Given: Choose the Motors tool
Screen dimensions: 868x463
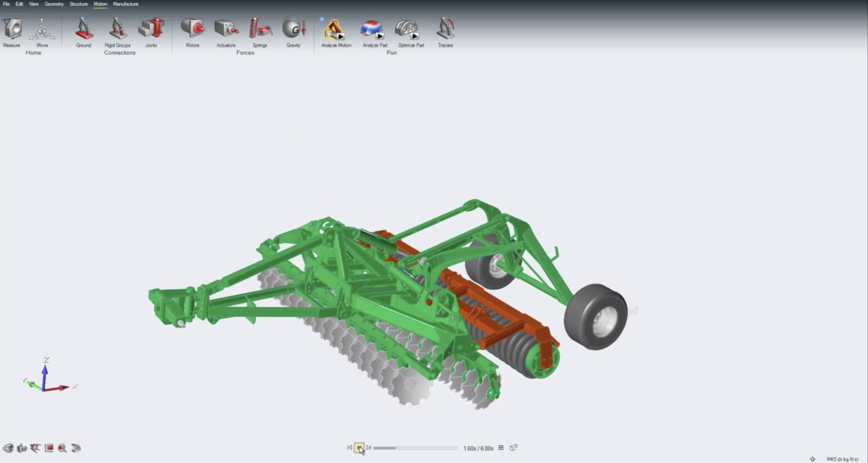Looking at the screenshot, I should click(x=193, y=29).
